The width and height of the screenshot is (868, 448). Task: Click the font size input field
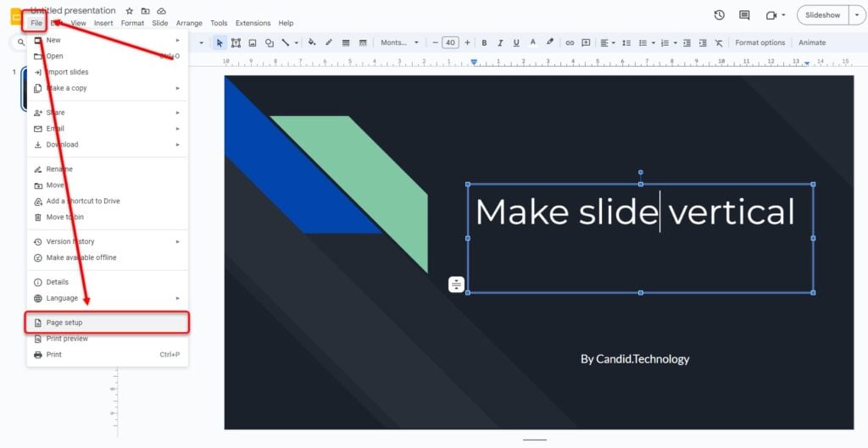click(x=450, y=42)
